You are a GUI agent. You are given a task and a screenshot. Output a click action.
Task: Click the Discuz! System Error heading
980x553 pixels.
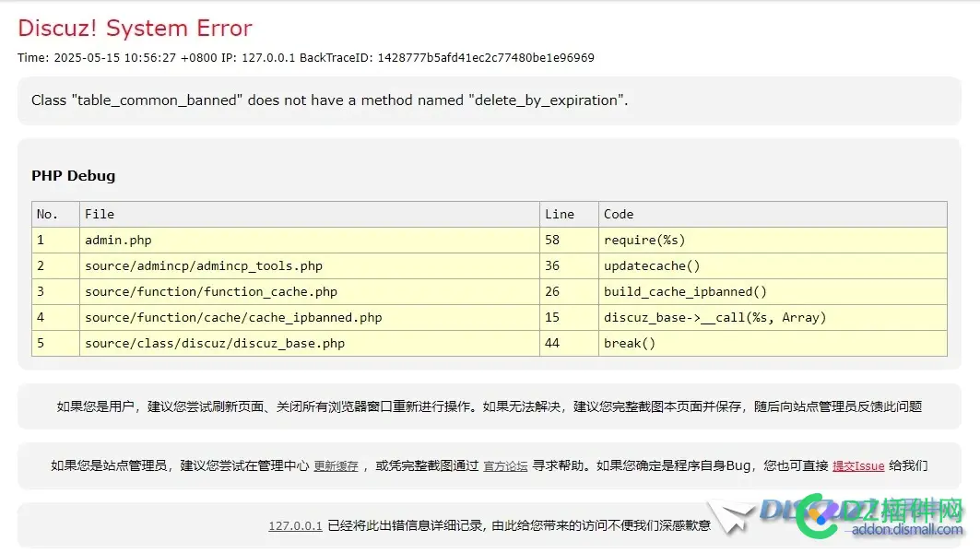click(135, 29)
